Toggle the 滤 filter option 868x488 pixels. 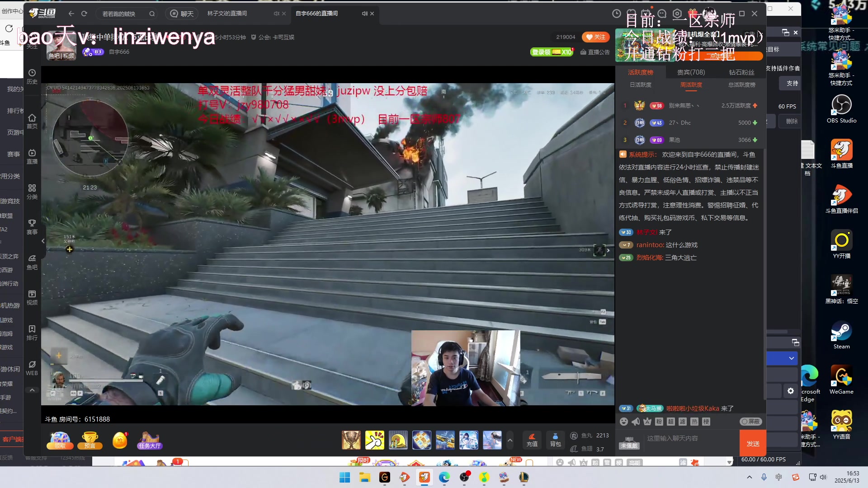[683, 422]
